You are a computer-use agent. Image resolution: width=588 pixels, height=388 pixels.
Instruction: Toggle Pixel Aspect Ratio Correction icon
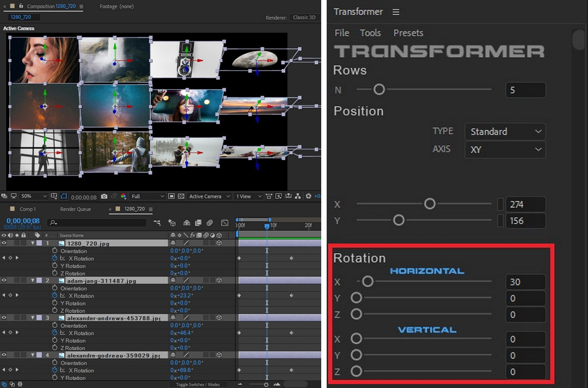[x=269, y=196]
